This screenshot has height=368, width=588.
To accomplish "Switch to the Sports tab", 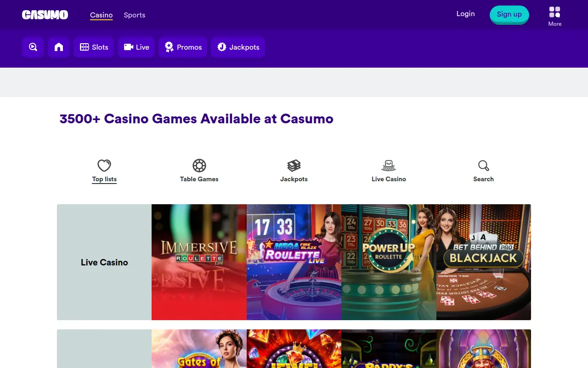I will tap(135, 15).
